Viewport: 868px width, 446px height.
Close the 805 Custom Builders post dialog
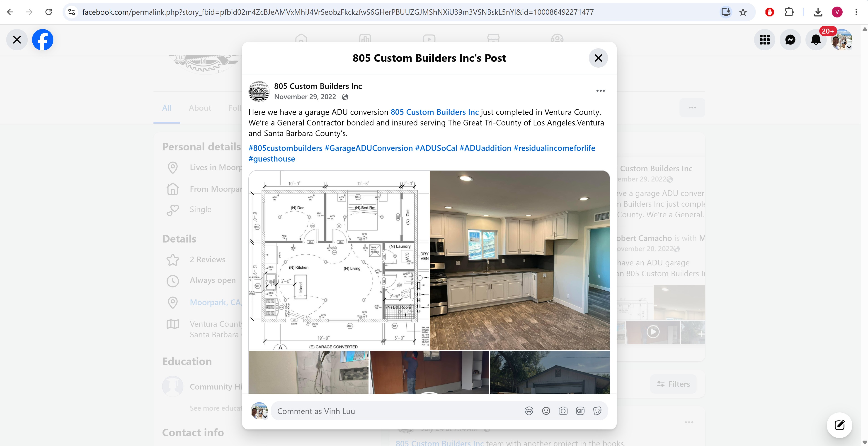pyautogui.click(x=598, y=58)
